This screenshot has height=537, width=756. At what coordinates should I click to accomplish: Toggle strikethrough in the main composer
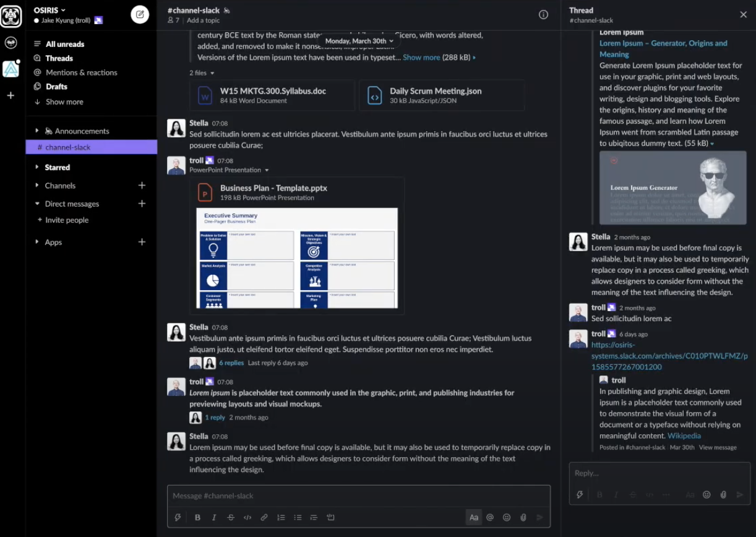[231, 518]
